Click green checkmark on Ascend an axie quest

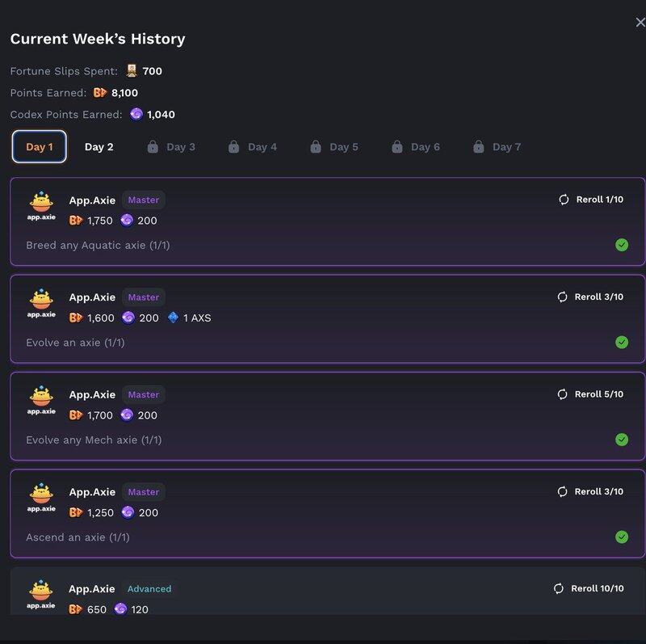622,537
